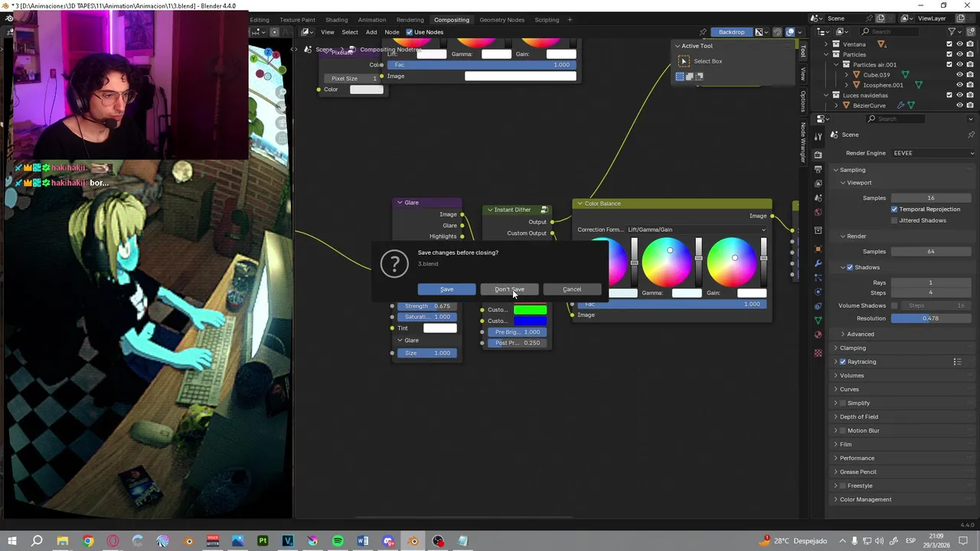The height and width of the screenshot is (551, 980).
Task: Click viewport Samples 16 field
Action: [931, 197]
